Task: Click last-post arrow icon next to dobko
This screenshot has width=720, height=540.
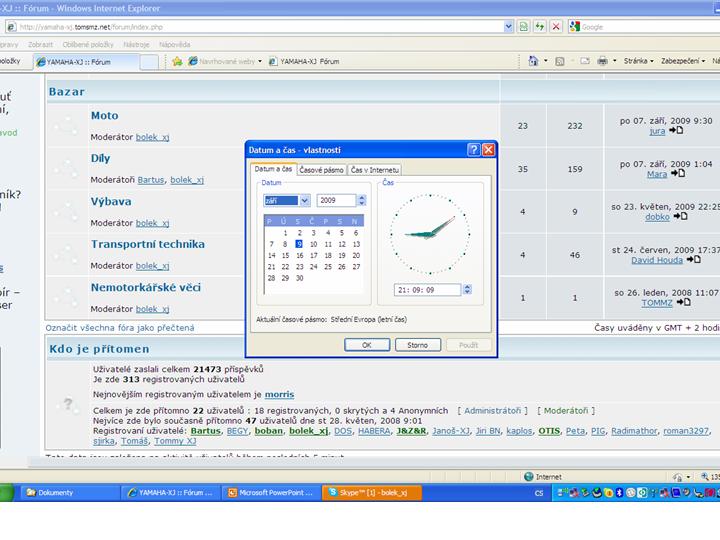Action: (682, 216)
